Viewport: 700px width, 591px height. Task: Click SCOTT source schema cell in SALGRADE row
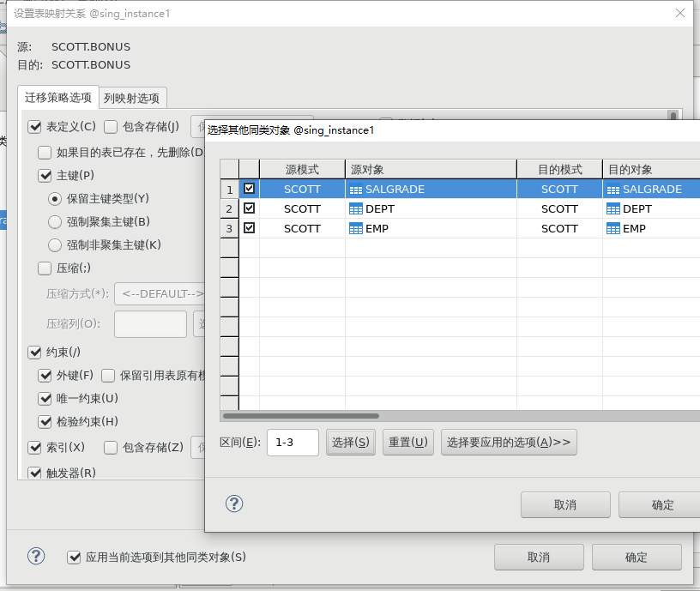[302, 190]
